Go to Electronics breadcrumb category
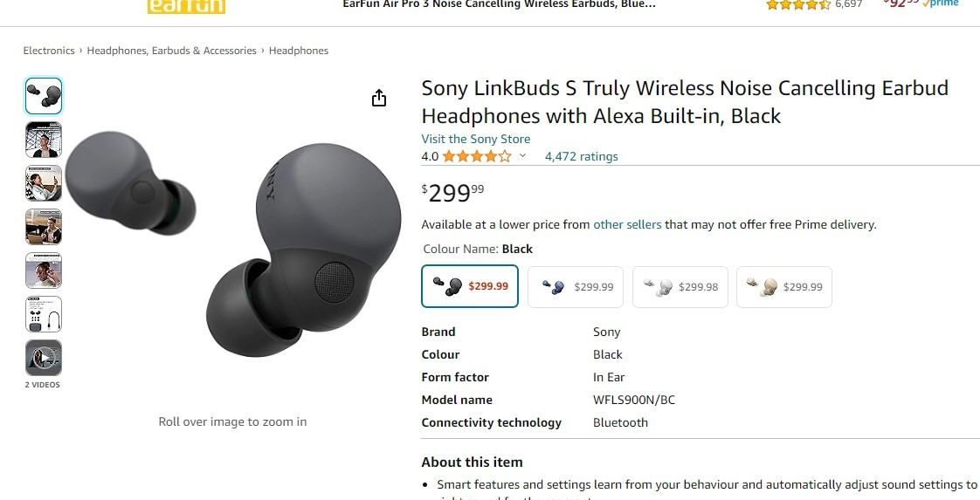The image size is (980, 500). point(49,51)
